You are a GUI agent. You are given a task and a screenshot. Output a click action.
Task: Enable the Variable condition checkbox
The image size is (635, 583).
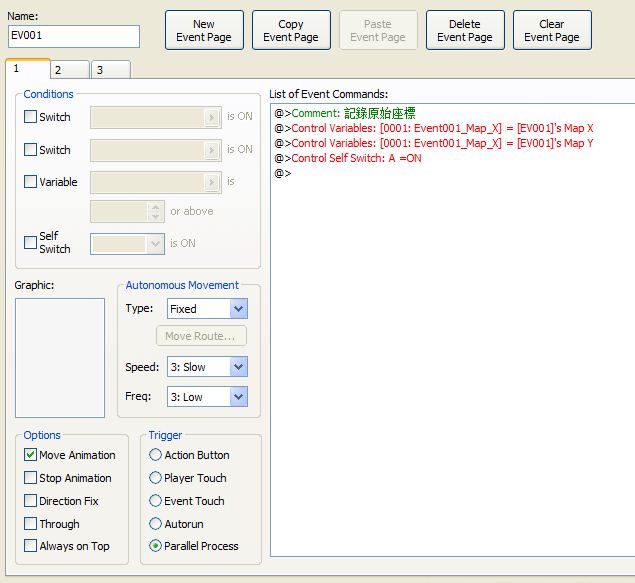point(30,181)
